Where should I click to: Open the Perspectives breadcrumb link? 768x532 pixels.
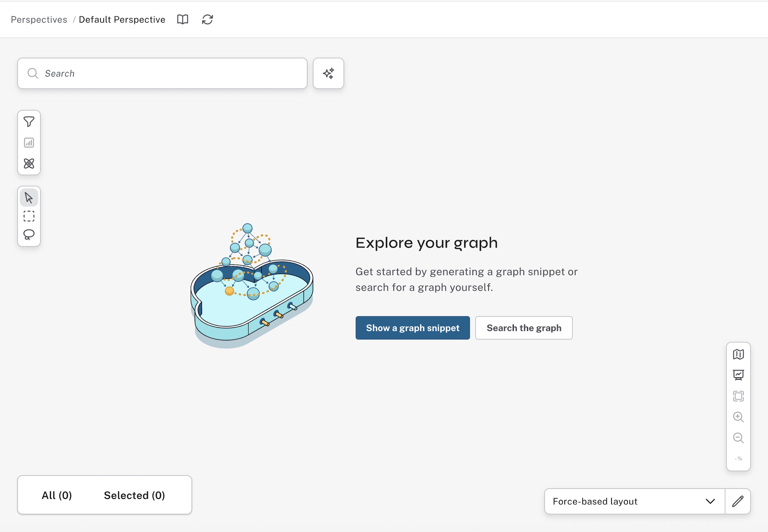[x=39, y=19]
